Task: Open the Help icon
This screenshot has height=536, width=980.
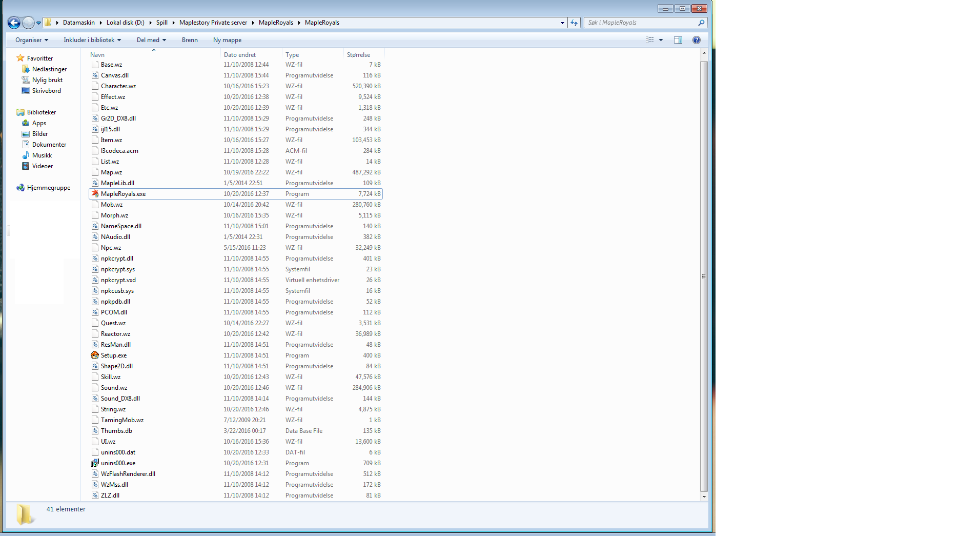Action: [697, 40]
